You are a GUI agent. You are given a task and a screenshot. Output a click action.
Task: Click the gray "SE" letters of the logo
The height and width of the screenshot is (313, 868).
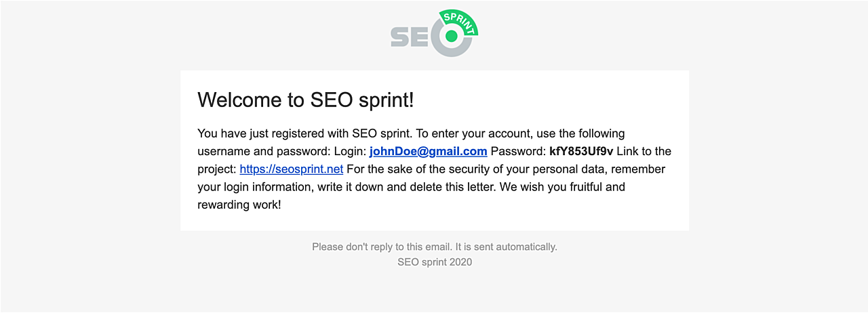click(x=409, y=37)
